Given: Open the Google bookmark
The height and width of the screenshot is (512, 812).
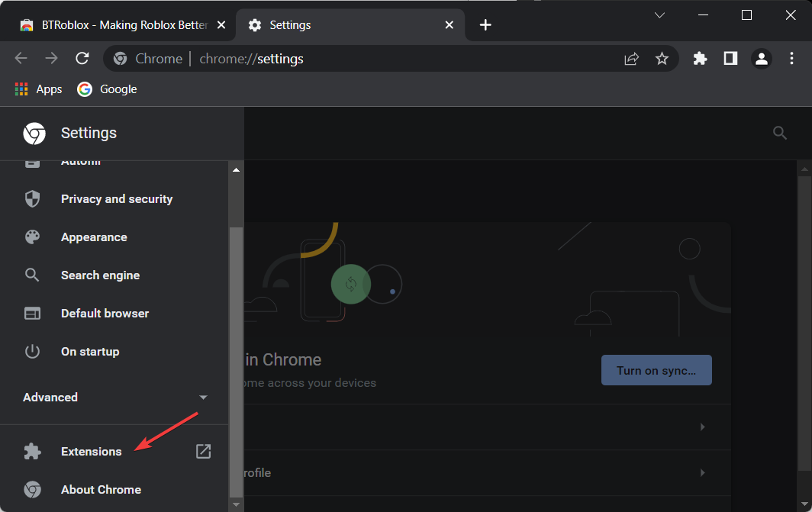Looking at the screenshot, I should [x=107, y=89].
